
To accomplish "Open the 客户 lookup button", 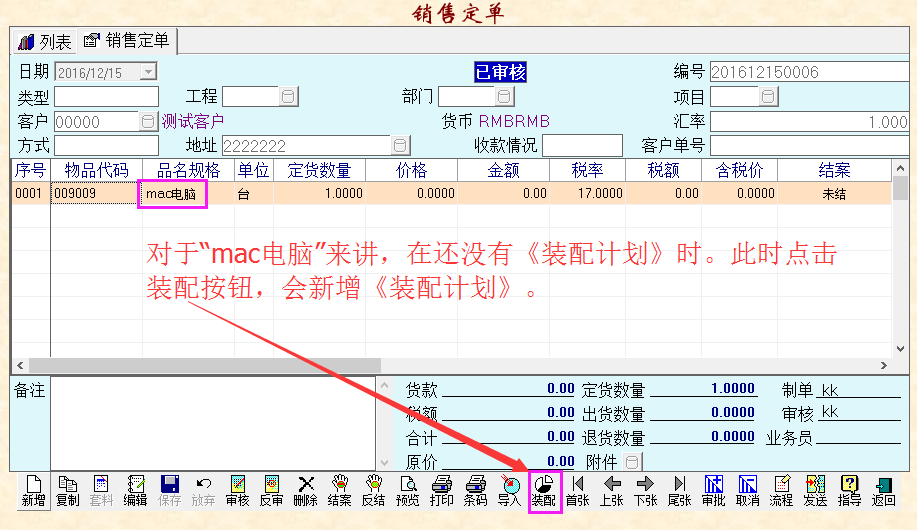I will [148, 121].
